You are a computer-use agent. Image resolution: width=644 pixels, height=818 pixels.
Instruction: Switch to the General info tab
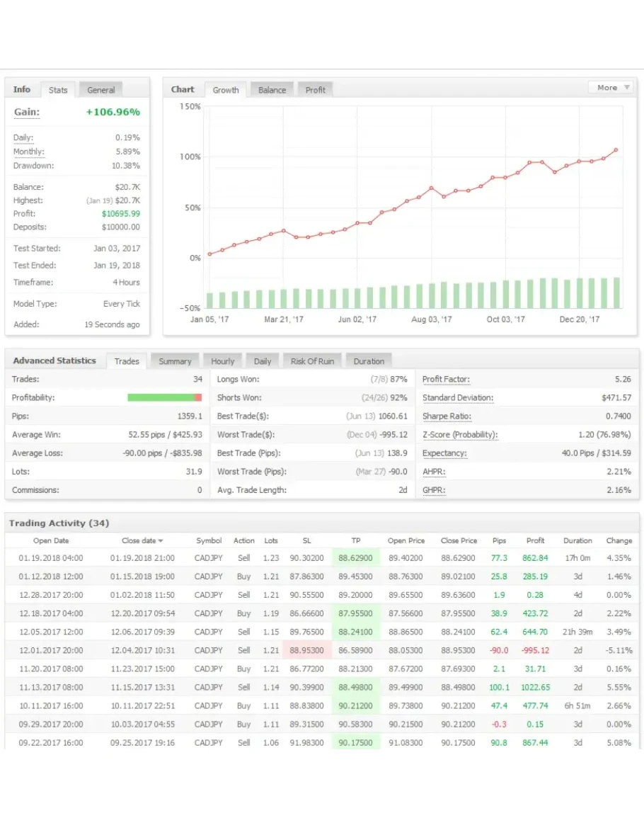100,90
